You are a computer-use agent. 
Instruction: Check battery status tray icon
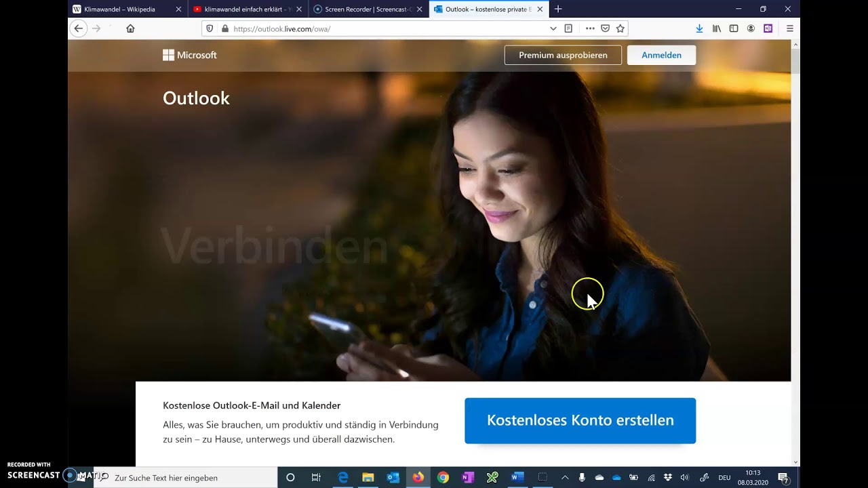coord(633,478)
